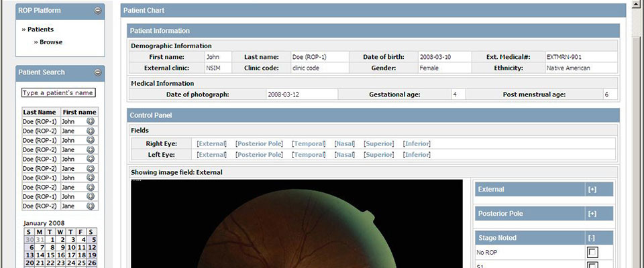Click the First name column header

pyautogui.click(x=80, y=112)
